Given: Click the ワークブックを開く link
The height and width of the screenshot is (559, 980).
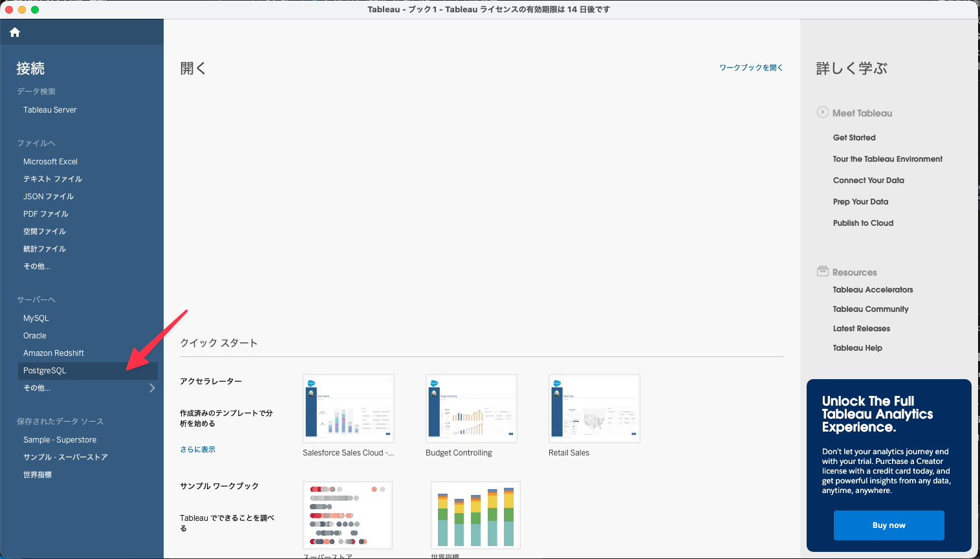Looking at the screenshot, I should (x=750, y=68).
